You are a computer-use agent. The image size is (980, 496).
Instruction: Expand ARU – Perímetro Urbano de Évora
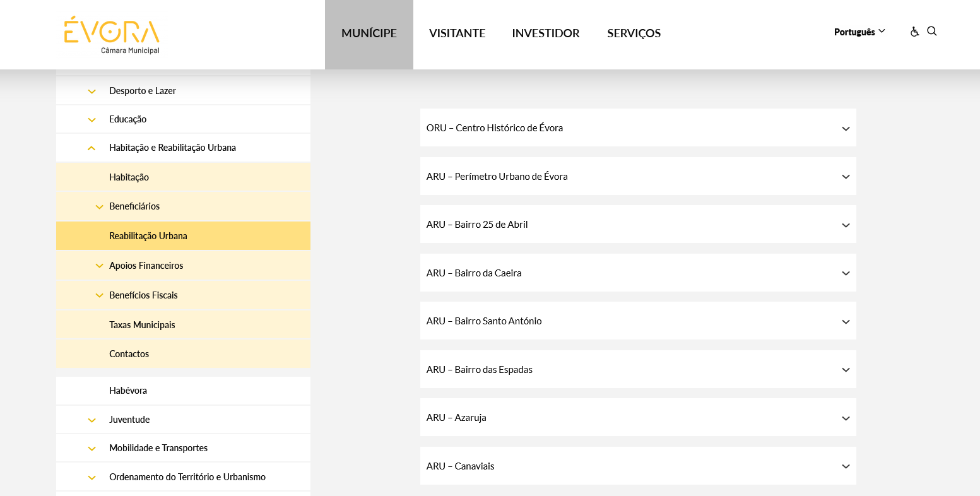click(638, 176)
